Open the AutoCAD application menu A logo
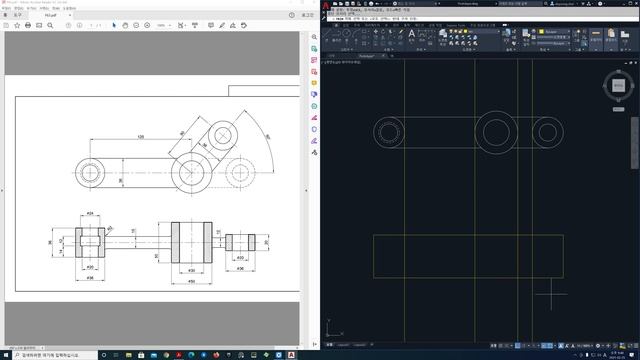This screenshot has width=640, height=360. point(326,6)
